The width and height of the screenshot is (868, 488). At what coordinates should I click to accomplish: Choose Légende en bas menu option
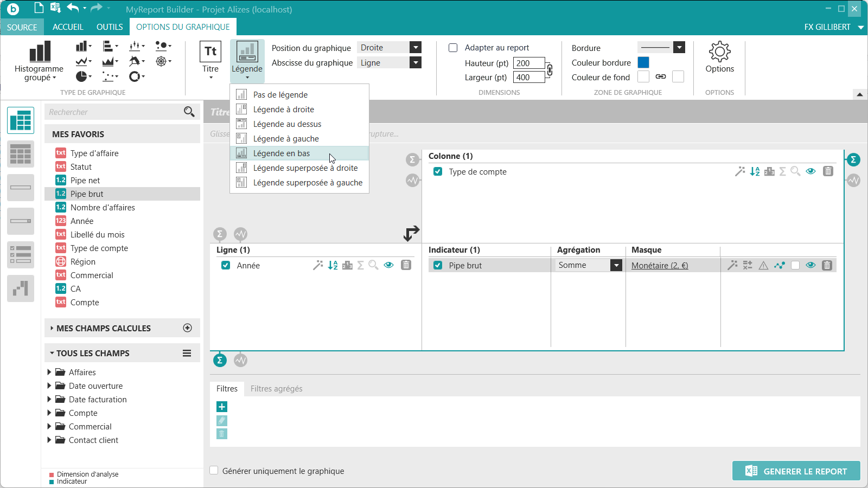282,153
